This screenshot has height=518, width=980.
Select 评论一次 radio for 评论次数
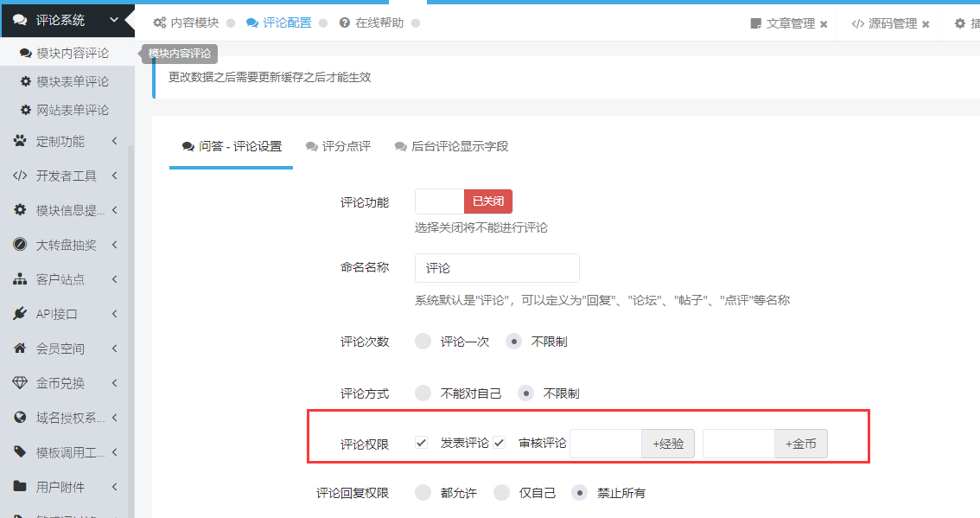[423, 341]
